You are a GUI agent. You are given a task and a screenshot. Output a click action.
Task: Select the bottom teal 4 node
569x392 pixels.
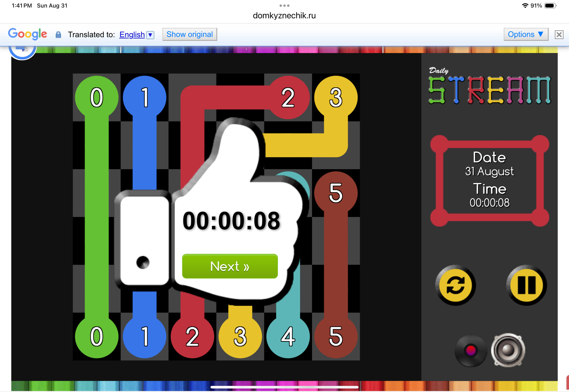pos(288,337)
